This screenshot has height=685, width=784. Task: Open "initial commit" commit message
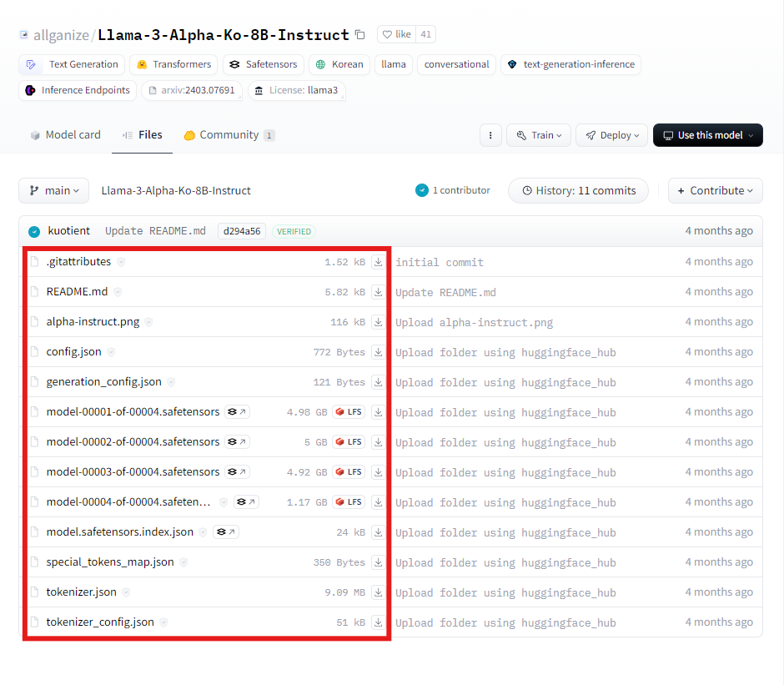click(x=440, y=262)
